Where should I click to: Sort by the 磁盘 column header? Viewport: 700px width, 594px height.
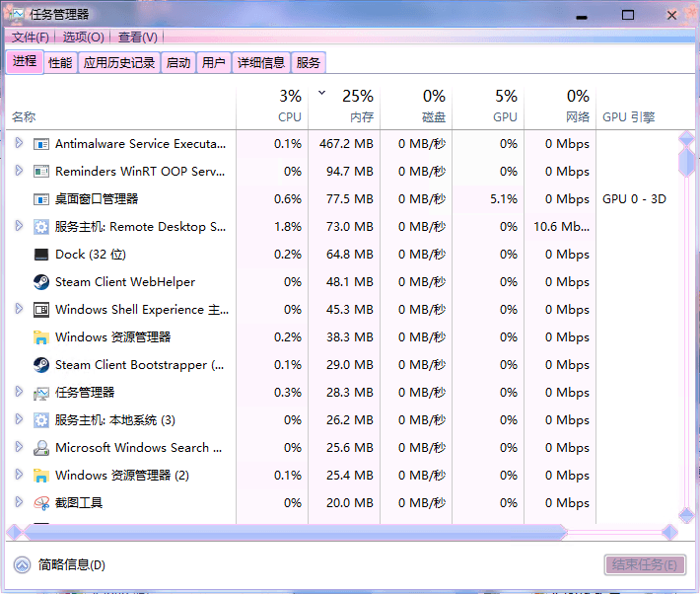pyautogui.click(x=416, y=107)
